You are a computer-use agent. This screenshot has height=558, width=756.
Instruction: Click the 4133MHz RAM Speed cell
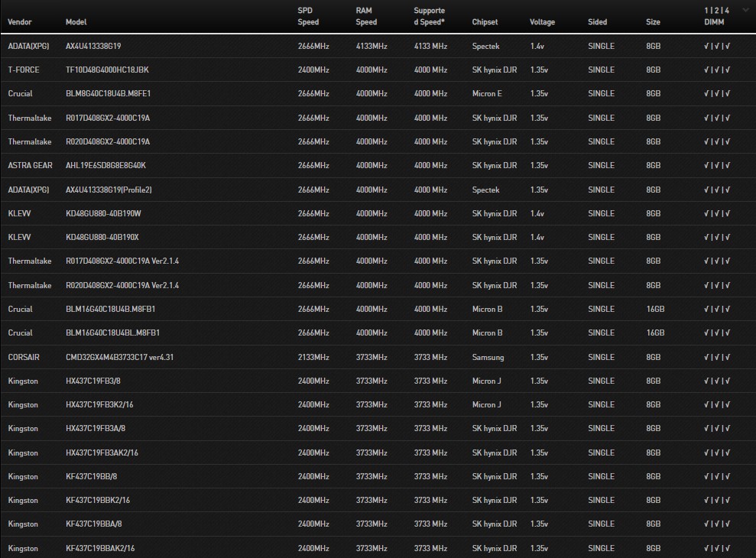click(372, 47)
